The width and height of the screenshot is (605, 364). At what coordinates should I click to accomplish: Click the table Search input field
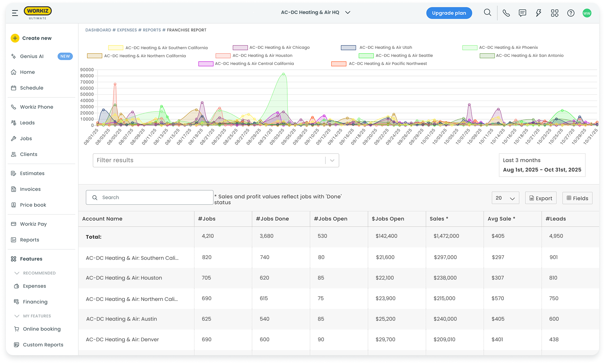click(150, 197)
